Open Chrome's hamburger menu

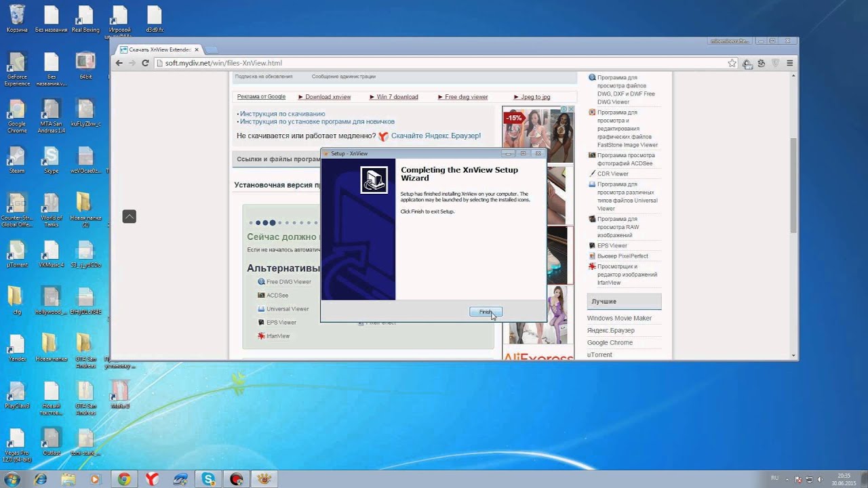pos(790,63)
